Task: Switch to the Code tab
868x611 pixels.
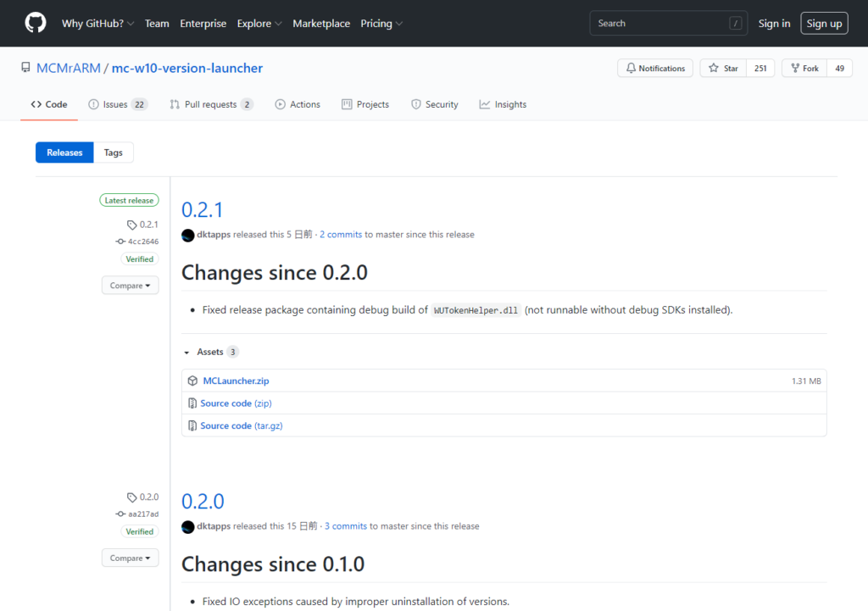Action: pos(49,104)
